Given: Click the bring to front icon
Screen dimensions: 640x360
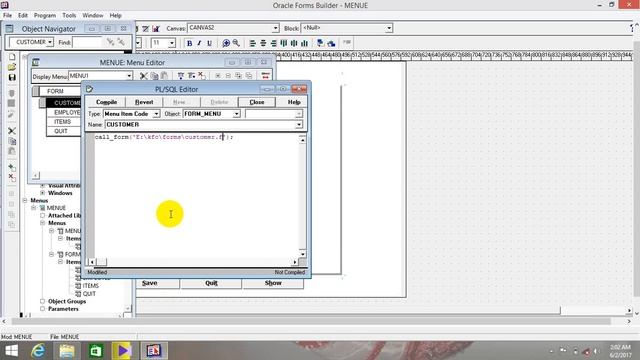Looking at the screenshot, I should (x=320, y=43).
